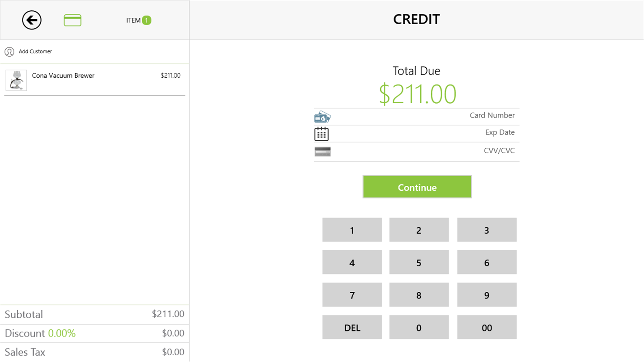Viewport: 644px width, 362px height.
Task: Open the Cona Vacuum Brewer thumbnail
Action: 16,80
